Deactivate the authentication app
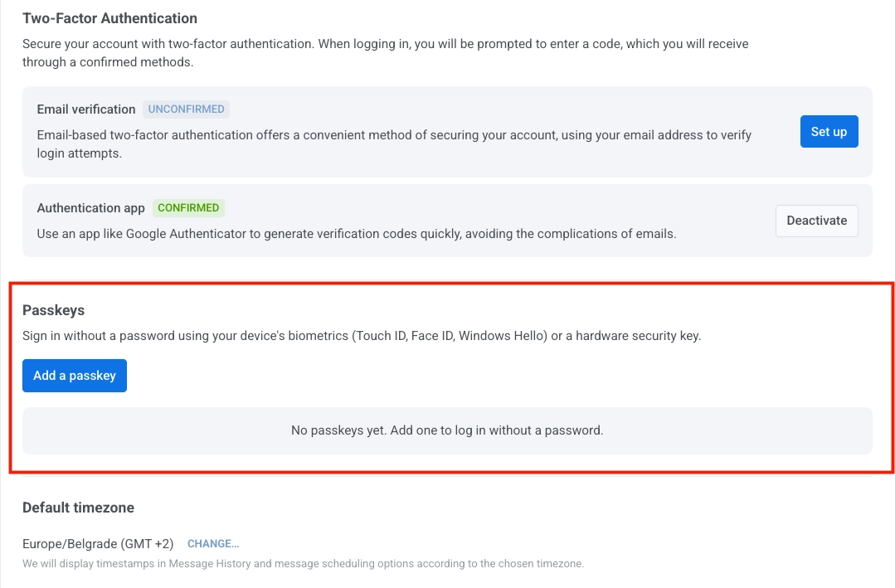Viewport: 895px width, 588px height. [x=816, y=221]
